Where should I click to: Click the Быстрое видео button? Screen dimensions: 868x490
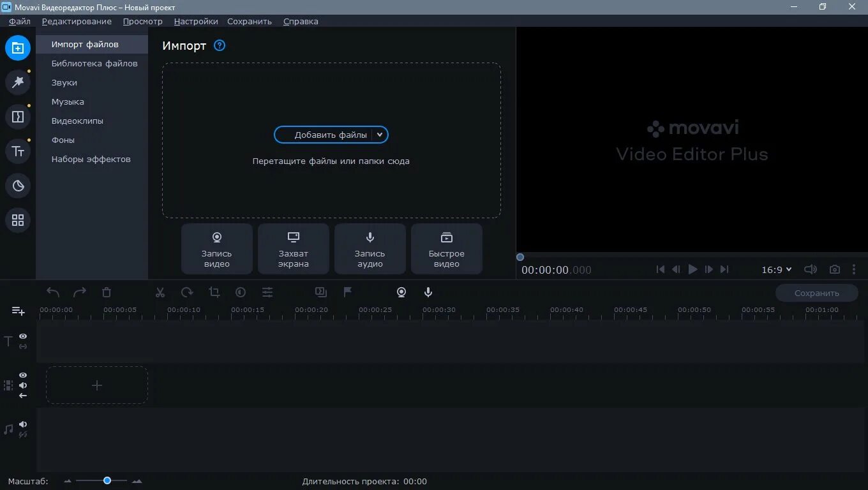[x=447, y=249]
